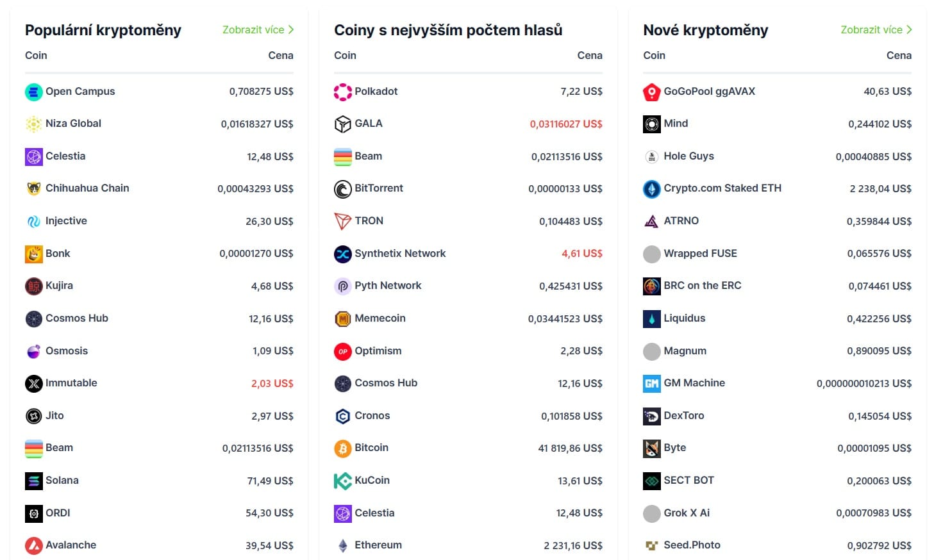Select the Bitcoin icon in voted coins list
This screenshot has width=934, height=560.
343,448
